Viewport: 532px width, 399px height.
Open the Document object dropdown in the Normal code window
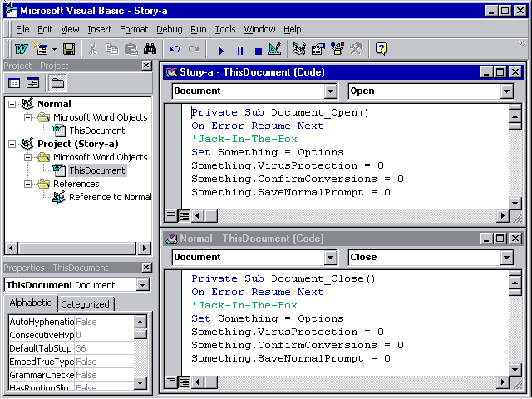pos(330,258)
